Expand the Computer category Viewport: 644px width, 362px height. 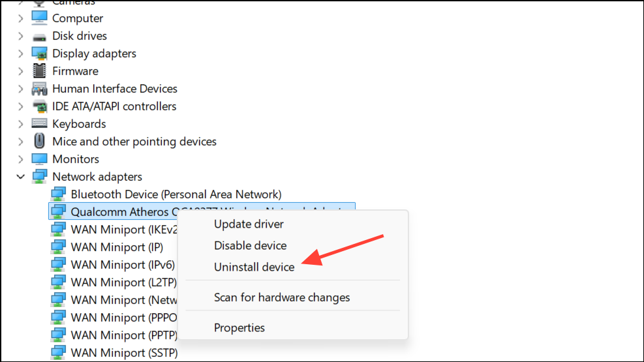pyautogui.click(x=20, y=18)
